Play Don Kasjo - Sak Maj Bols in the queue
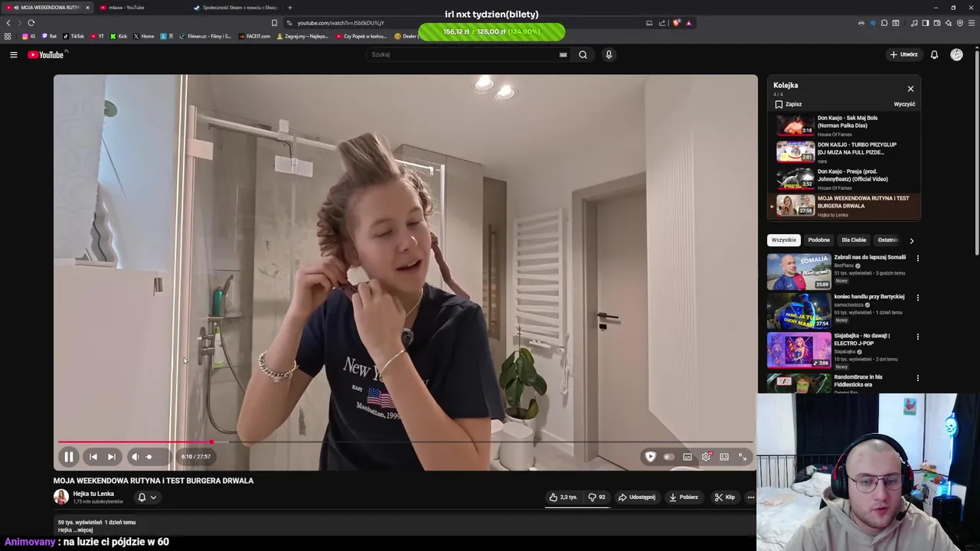This screenshot has width=980, height=551. coord(845,126)
